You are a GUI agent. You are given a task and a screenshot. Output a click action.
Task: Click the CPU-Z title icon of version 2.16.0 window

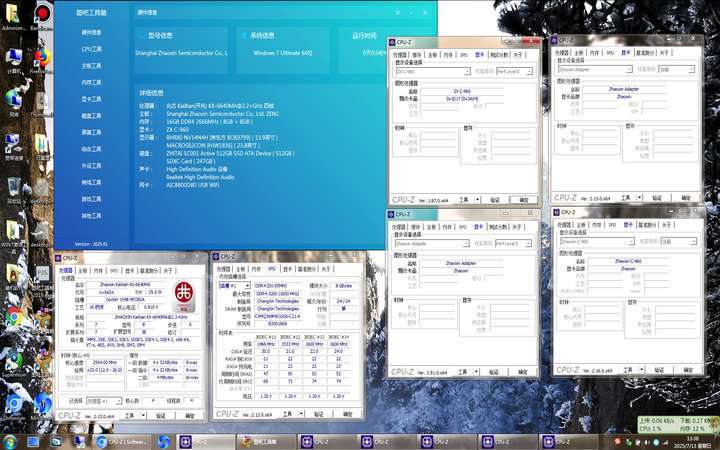557,212
